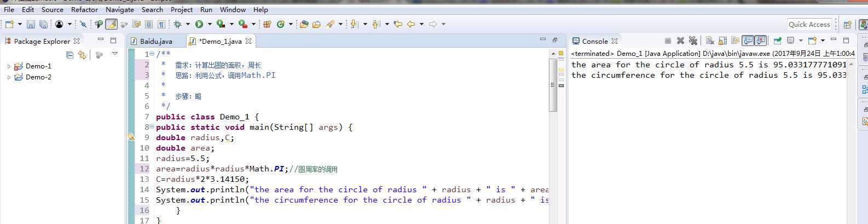868x224 pixels.
Task: Click the Save All toolbar icon
Action: (43, 24)
